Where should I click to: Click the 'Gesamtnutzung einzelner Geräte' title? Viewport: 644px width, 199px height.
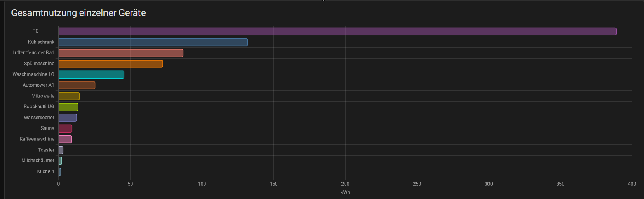pyautogui.click(x=78, y=13)
